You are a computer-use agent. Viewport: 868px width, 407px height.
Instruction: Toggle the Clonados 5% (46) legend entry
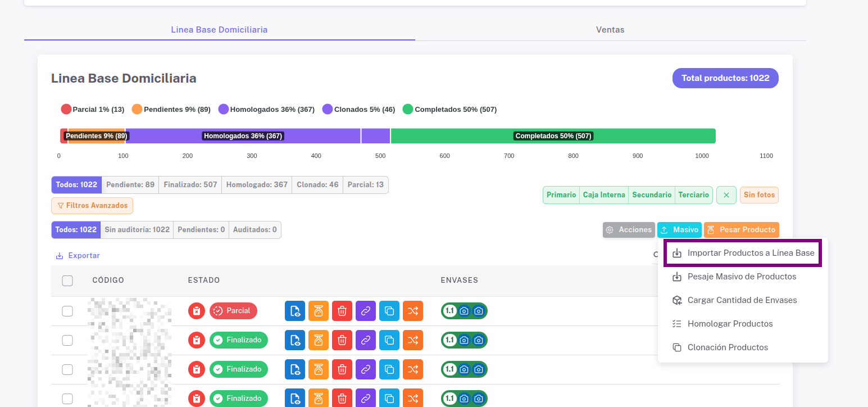coord(358,110)
